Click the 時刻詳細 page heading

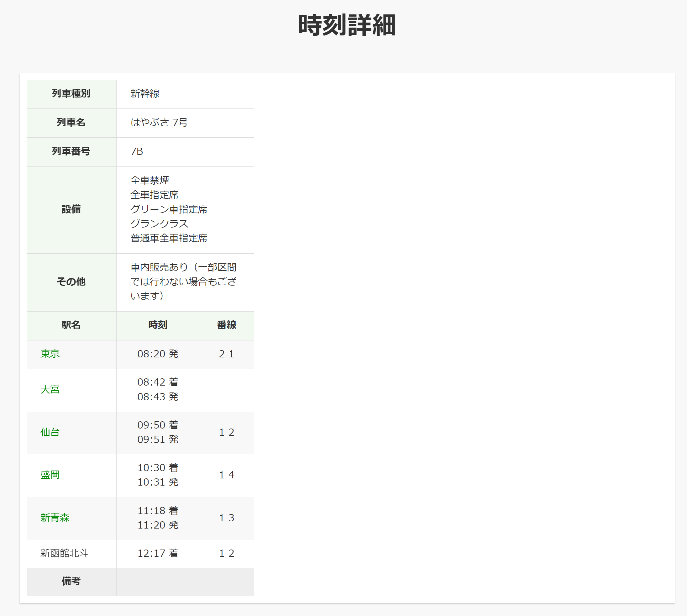(347, 25)
